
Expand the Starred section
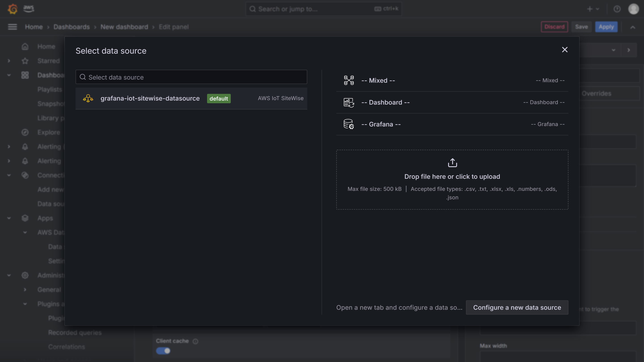9,61
